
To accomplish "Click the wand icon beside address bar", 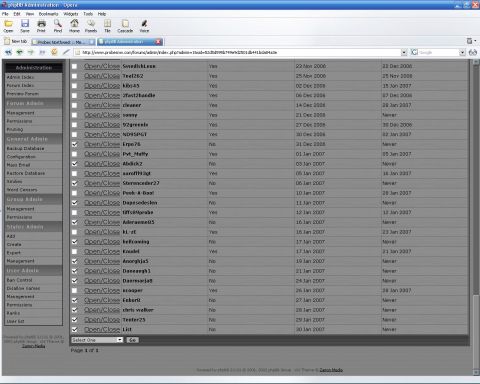I will point(66,52).
